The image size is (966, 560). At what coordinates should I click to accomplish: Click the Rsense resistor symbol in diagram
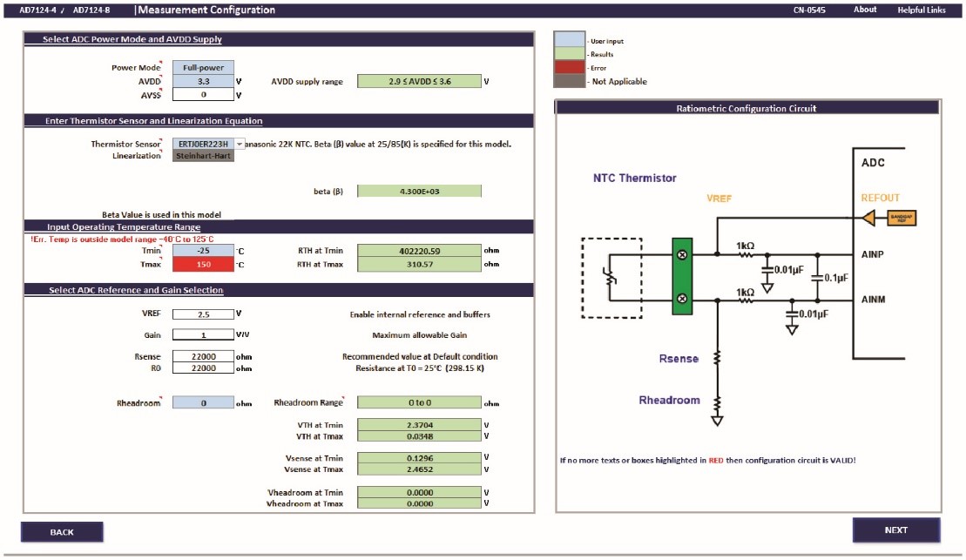717,359
